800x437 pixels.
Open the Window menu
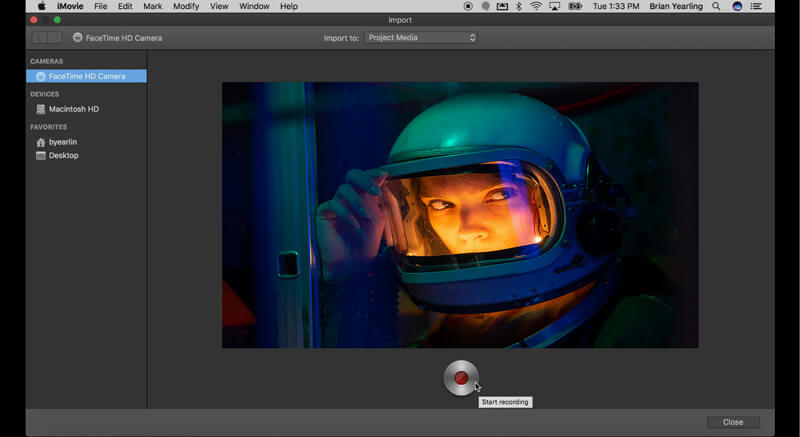coord(254,6)
